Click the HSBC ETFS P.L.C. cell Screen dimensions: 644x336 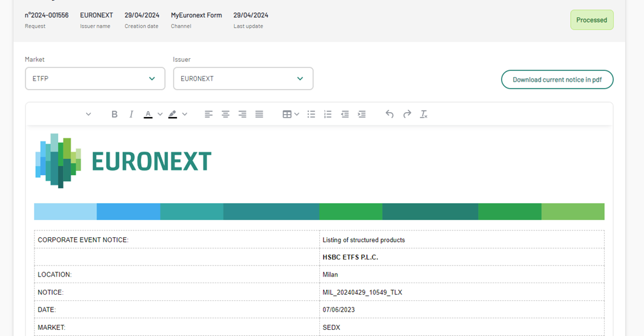tap(462, 257)
